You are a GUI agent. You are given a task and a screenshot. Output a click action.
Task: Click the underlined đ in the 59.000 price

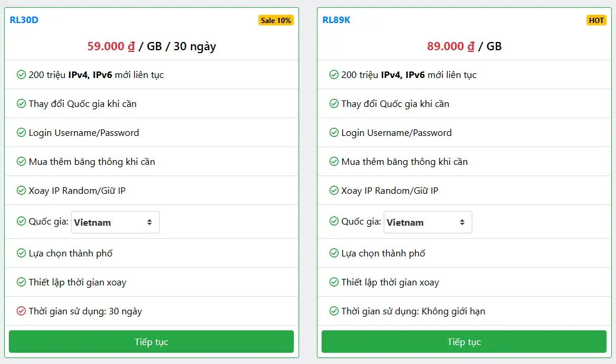pos(129,46)
